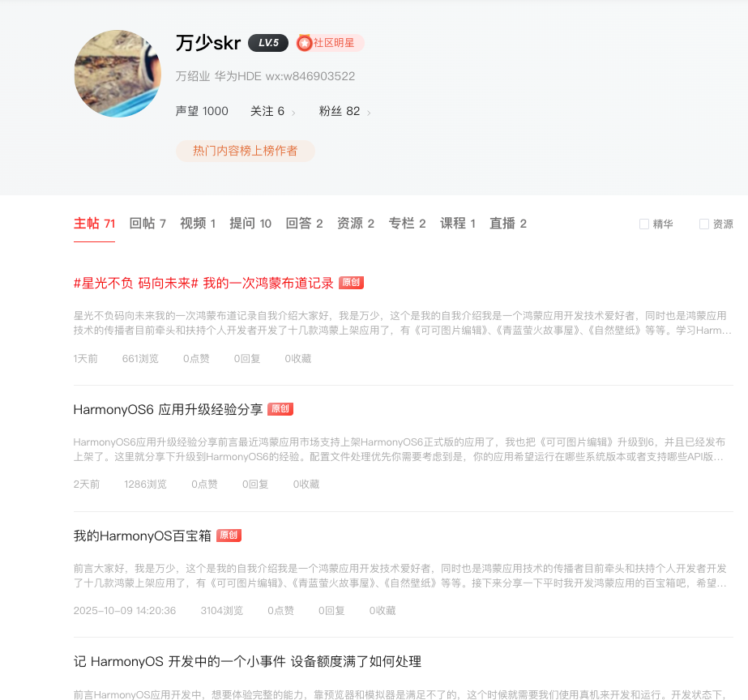Click the LV.5 level badge
The width and height of the screenshot is (748, 700).
coord(268,43)
